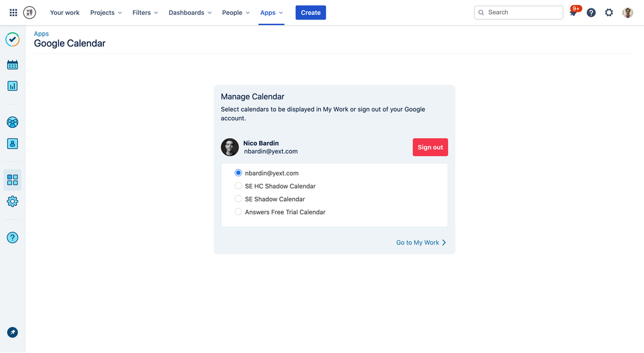
Task: Open the sidebar help question mark icon
Action: [12, 237]
